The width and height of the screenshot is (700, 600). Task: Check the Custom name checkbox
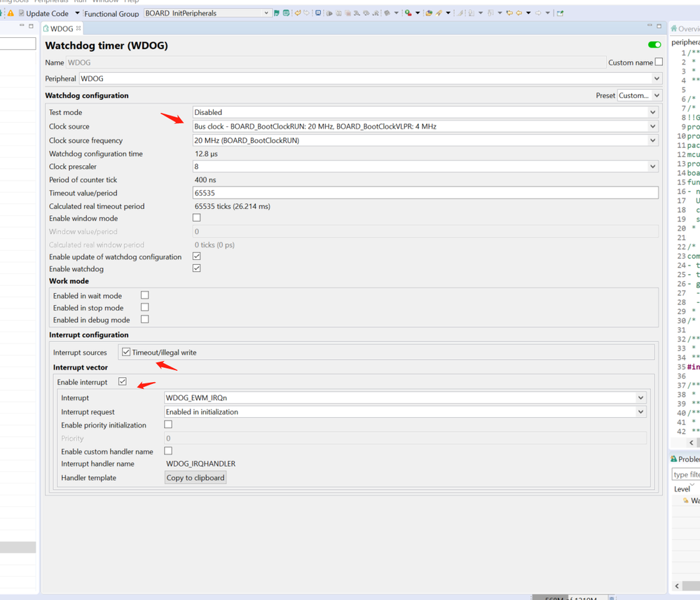(659, 62)
